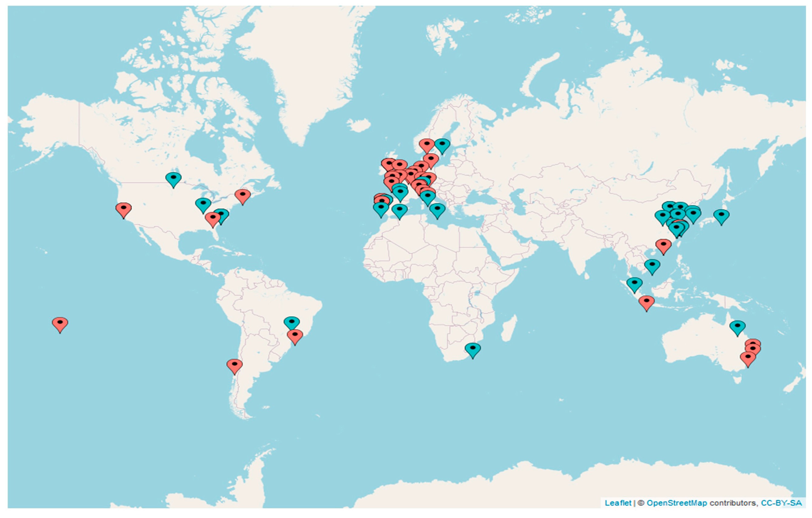The height and width of the screenshot is (518, 812).
Task: Click the teal marker in South Africa
Action: pyautogui.click(x=473, y=350)
